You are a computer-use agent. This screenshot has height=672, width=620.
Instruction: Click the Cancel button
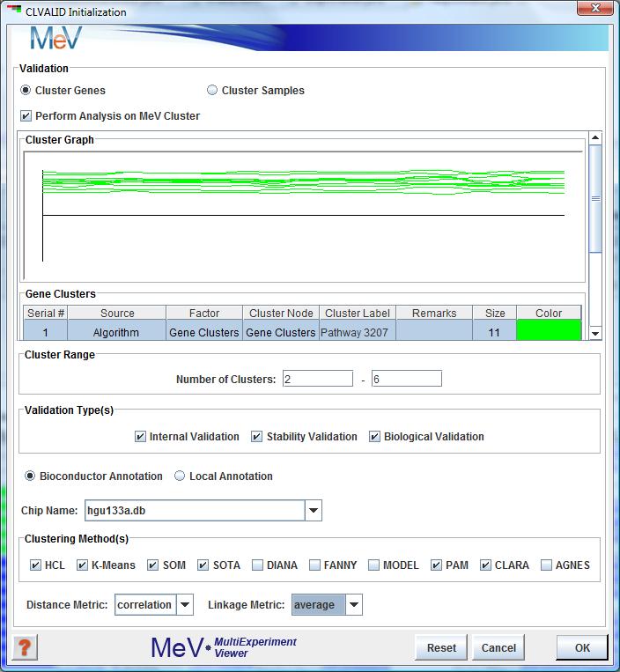(x=498, y=647)
